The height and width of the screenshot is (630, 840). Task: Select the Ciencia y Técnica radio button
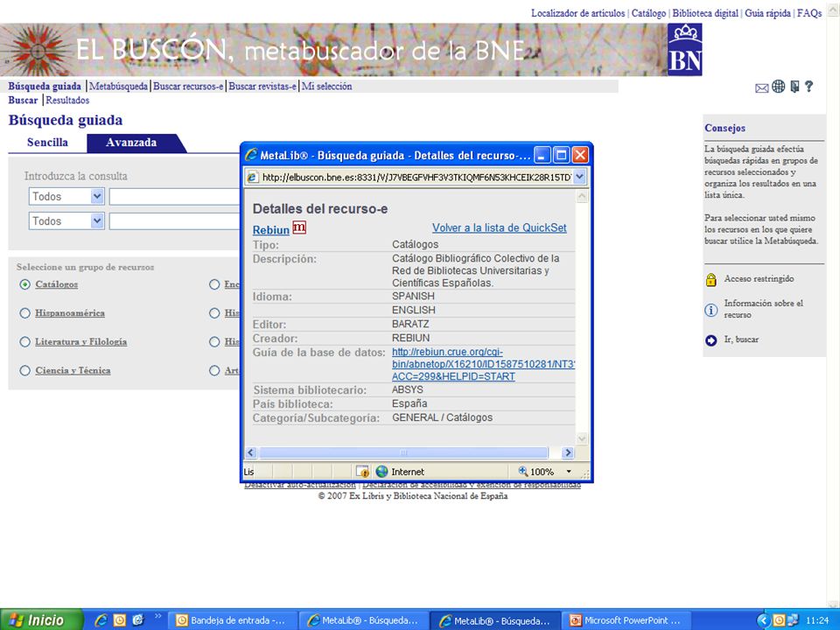point(24,371)
